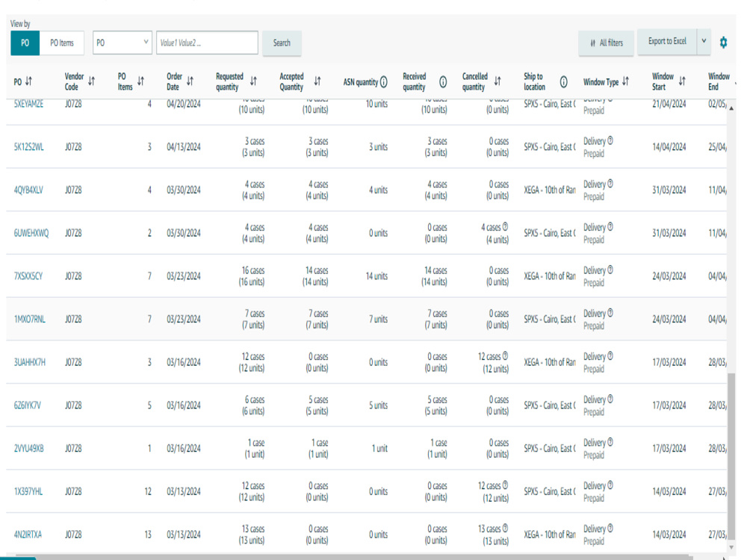Click 14 units ASN quantity cell
Image resolution: width=747 pixels, height=560 pixels.
[x=376, y=276]
